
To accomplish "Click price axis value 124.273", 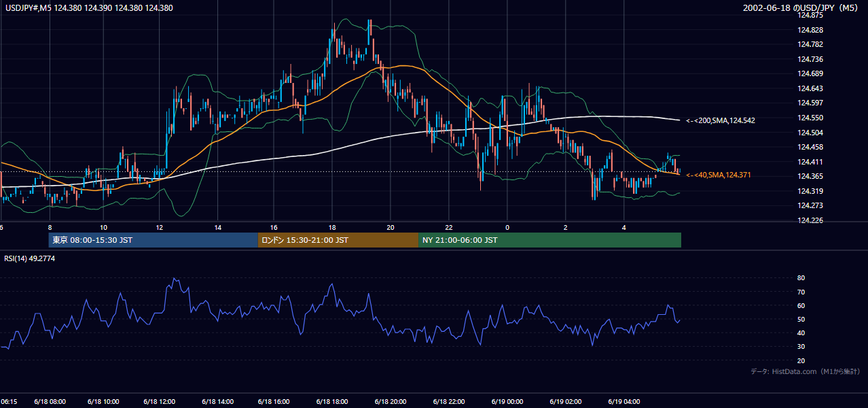I will click(810, 205).
